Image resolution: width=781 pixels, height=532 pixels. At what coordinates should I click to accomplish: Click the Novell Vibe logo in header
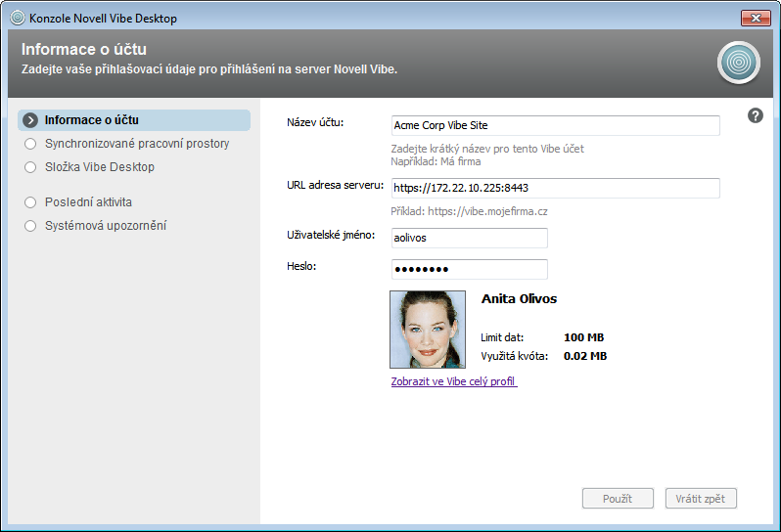click(738, 63)
